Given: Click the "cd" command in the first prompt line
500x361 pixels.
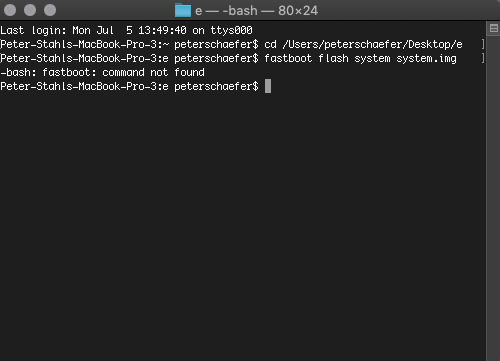Looking at the screenshot, I should tap(270, 44).
